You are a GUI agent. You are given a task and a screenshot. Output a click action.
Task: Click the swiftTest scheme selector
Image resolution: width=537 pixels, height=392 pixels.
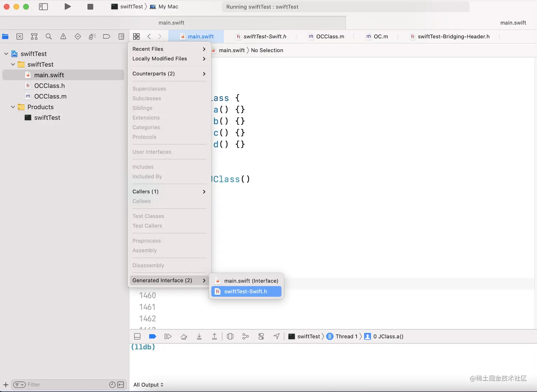[127, 6]
